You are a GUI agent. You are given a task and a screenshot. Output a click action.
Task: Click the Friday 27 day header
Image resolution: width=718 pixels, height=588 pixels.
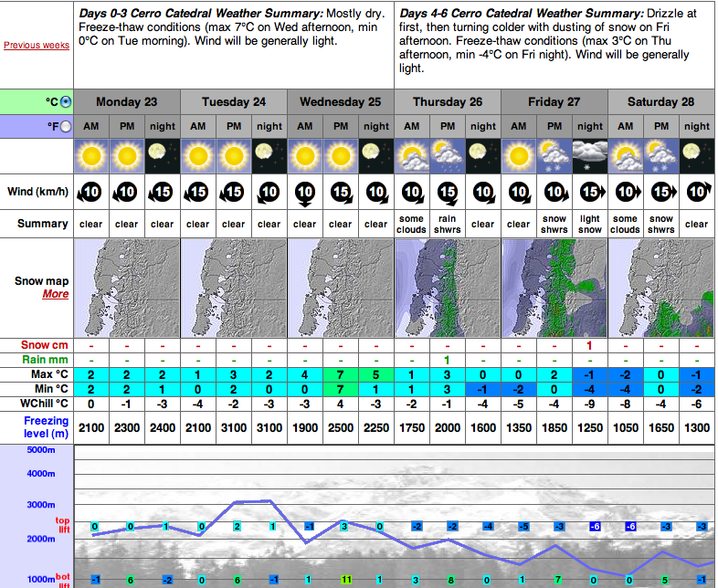[x=554, y=101]
